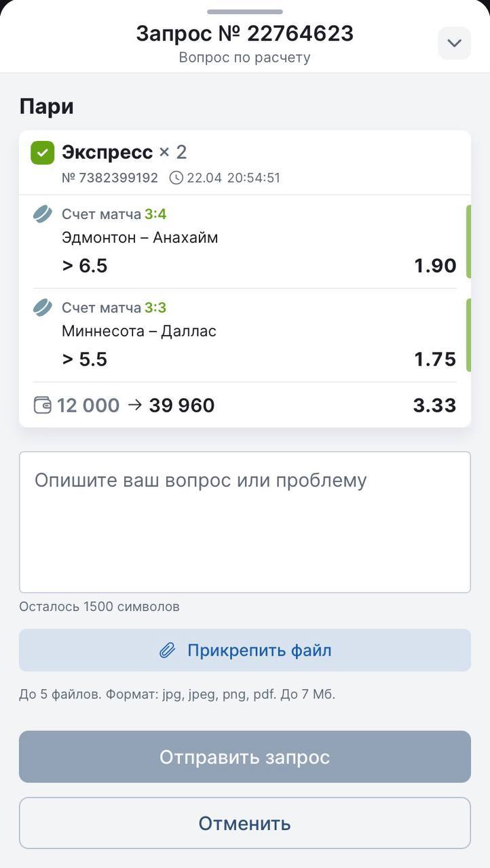This screenshot has height=868, width=490.
Task: Click the wallet icon near 12 000
Action: pyautogui.click(x=42, y=406)
